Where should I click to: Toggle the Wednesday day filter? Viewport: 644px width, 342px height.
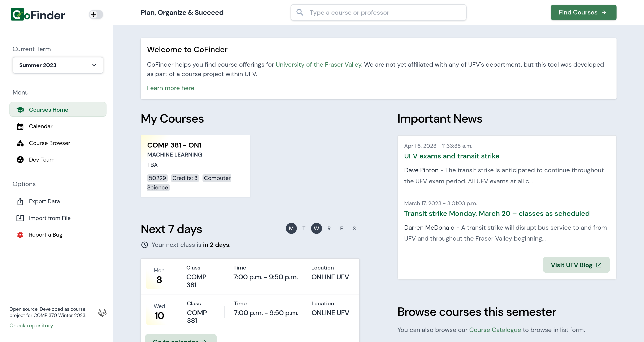[x=316, y=228]
